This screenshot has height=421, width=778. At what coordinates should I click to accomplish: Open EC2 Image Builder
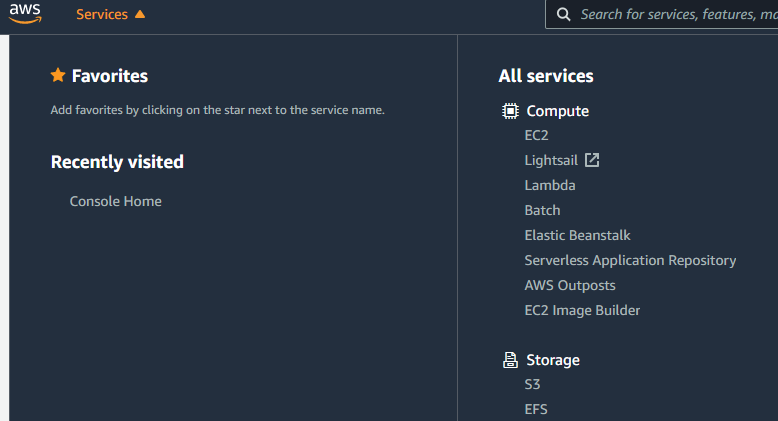click(582, 310)
